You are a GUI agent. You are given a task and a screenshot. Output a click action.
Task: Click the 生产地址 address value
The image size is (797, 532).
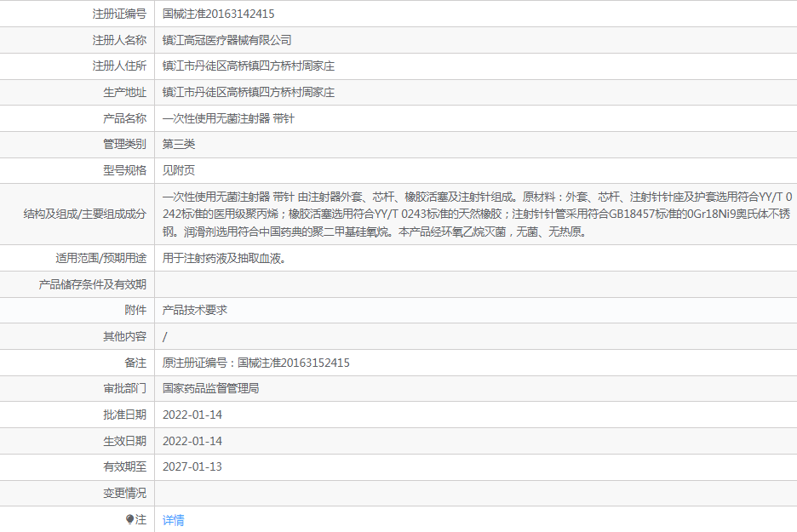(248, 92)
